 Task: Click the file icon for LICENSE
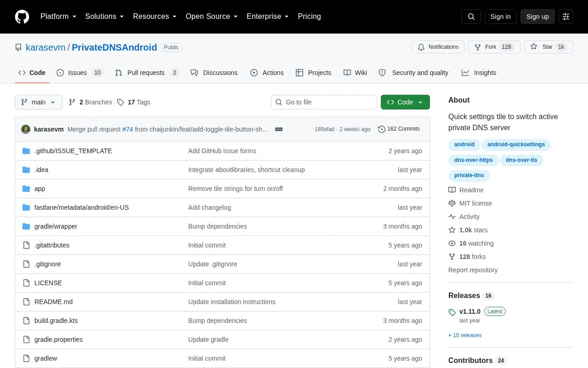[26, 283]
